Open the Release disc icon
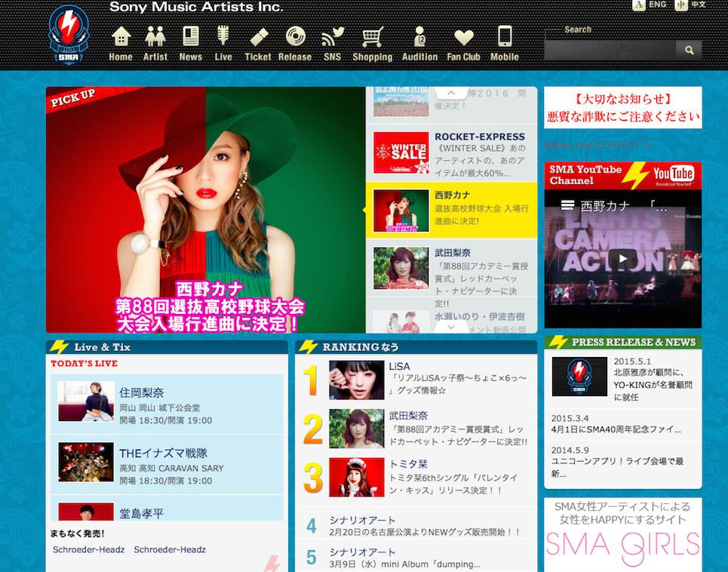Image resolution: width=728 pixels, height=572 pixels. click(x=295, y=37)
